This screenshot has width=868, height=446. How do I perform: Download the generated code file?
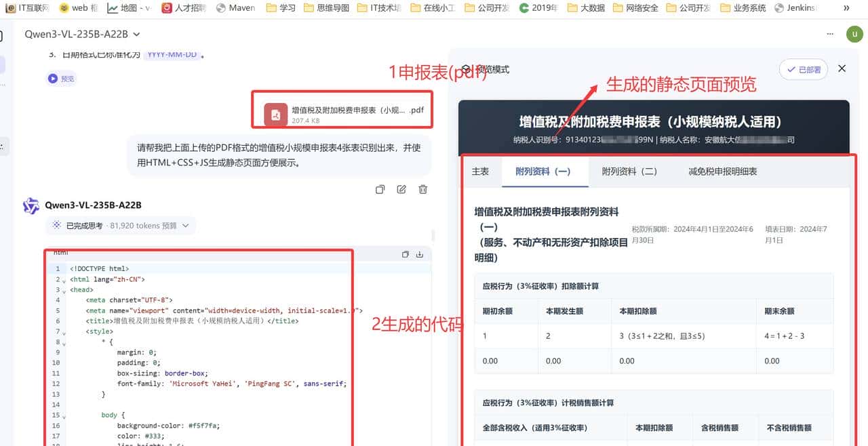pos(420,254)
